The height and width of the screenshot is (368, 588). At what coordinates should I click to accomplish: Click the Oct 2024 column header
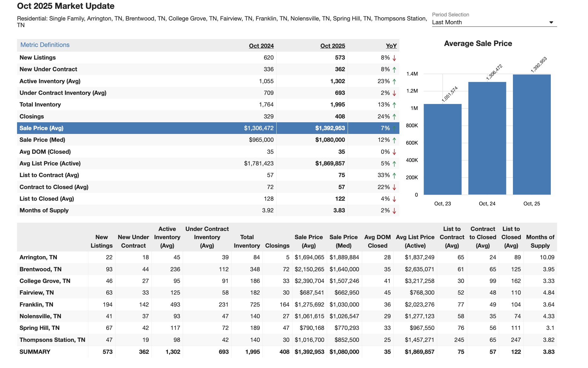point(261,46)
